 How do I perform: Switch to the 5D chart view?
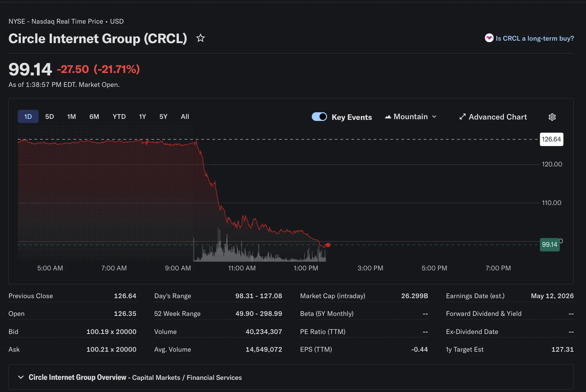point(49,116)
